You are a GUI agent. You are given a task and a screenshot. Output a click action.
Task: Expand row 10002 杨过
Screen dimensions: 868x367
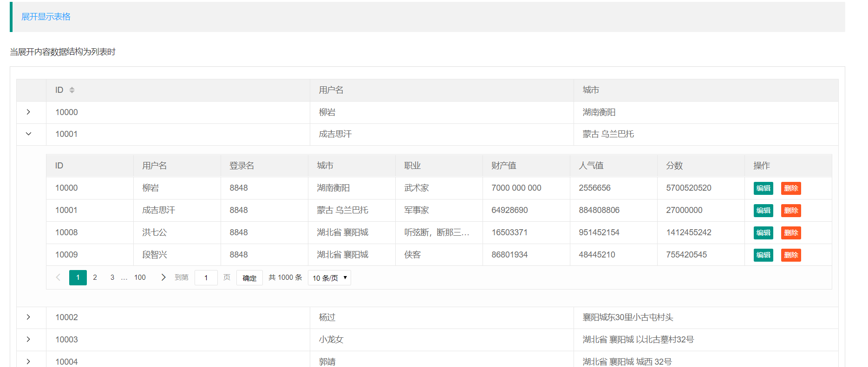(x=28, y=317)
